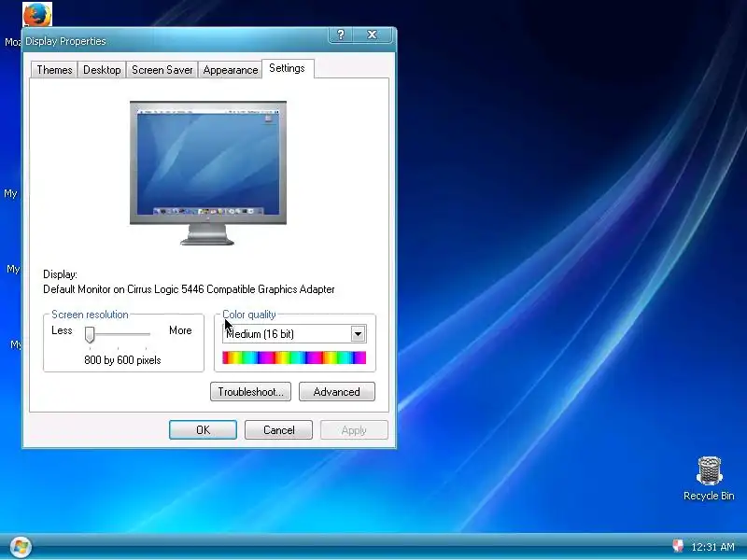This screenshot has height=560, width=747.
Task: Click the color quality rainbow spectrum bar
Action: pyautogui.click(x=294, y=357)
